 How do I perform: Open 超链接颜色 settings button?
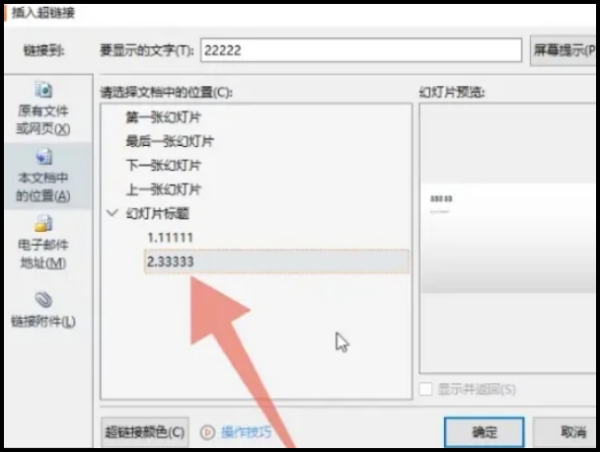[145, 432]
